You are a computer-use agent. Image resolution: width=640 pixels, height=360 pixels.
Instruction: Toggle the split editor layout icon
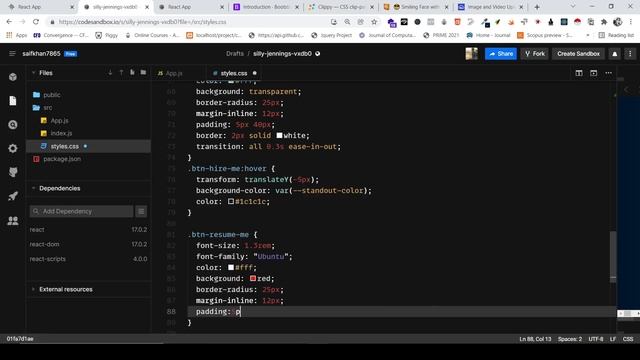coord(579,73)
